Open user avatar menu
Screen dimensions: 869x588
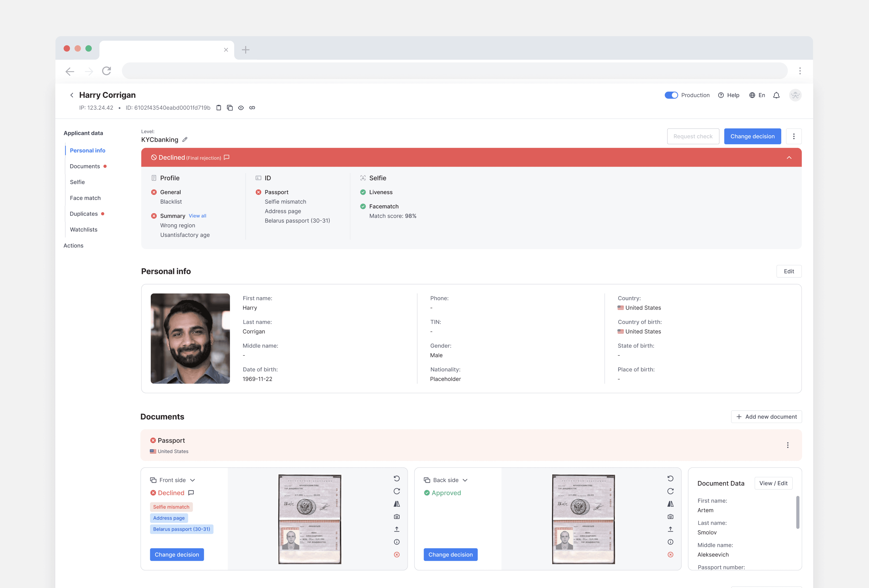click(x=795, y=95)
